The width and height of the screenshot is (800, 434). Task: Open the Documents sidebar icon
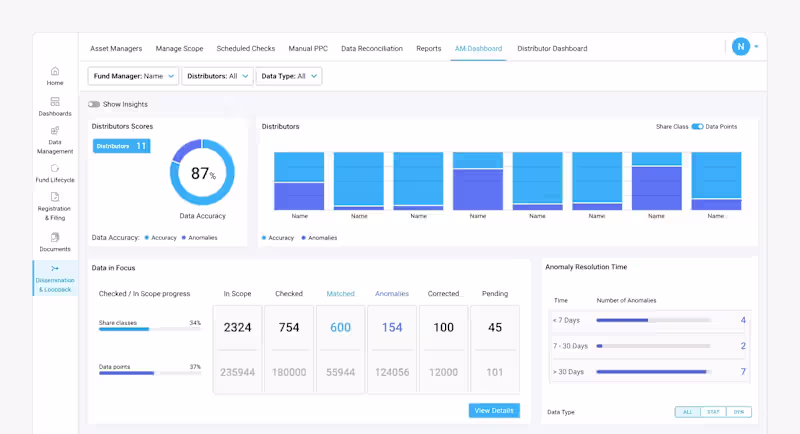(55, 237)
